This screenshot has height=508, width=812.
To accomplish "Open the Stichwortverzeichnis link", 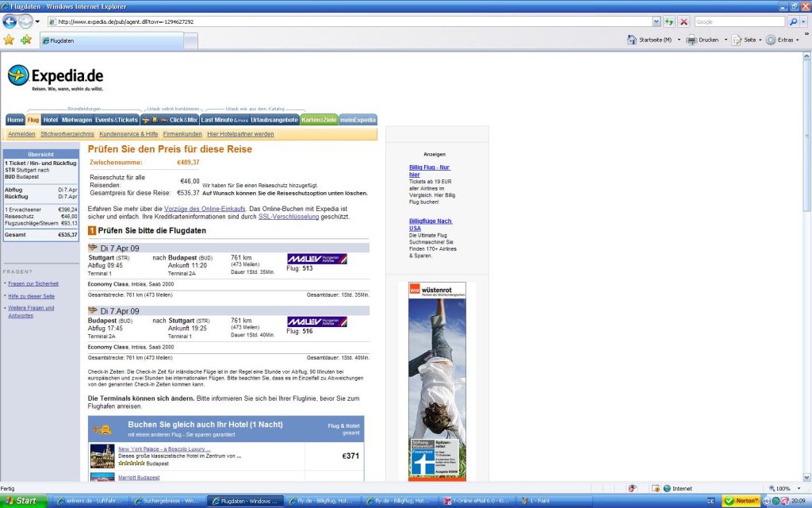I will (67, 133).
